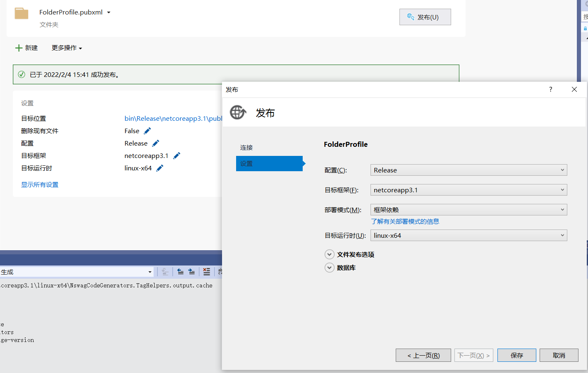Click the 取消 button
Image resolution: width=588 pixels, height=373 pixels.
pos(559,355)
